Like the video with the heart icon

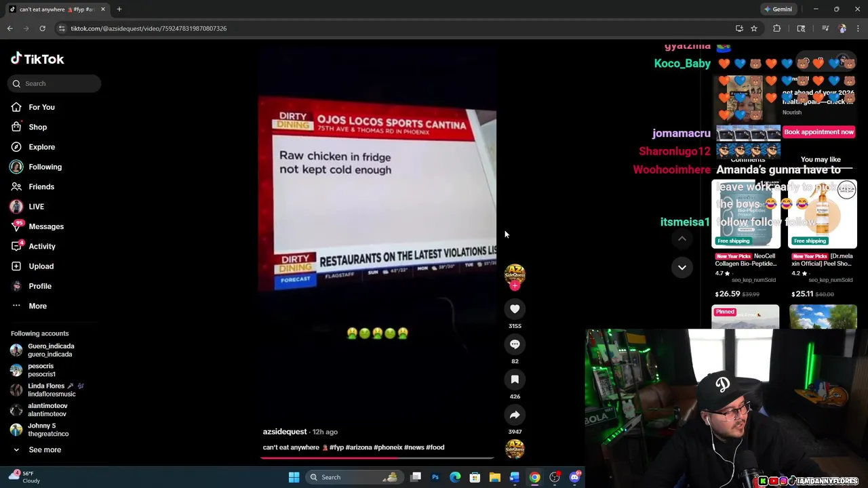click(515, 309)
